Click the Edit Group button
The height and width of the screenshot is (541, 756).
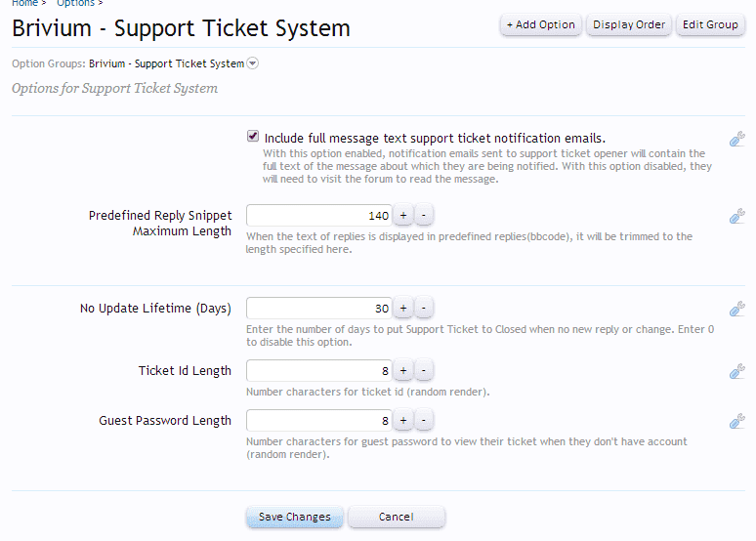pyautogui.click(x=710, y=24)
